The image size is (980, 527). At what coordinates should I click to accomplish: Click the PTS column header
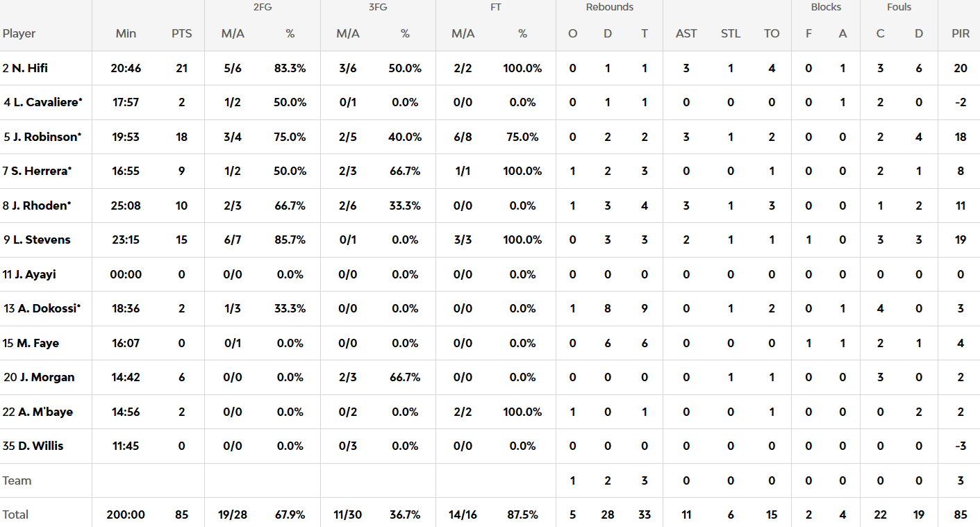click(181, 33)
